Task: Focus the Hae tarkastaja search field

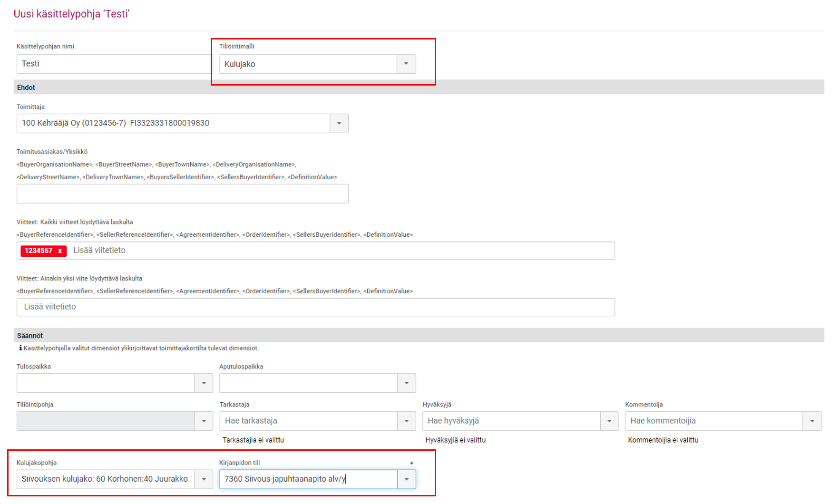Action: coord(308,421)
